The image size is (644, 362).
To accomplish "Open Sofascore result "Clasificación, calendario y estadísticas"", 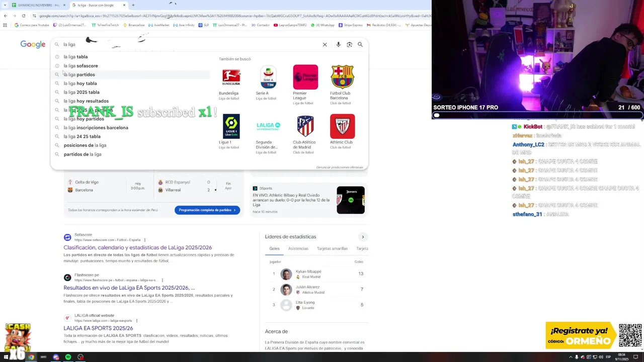I will click(x=137, y=247).
